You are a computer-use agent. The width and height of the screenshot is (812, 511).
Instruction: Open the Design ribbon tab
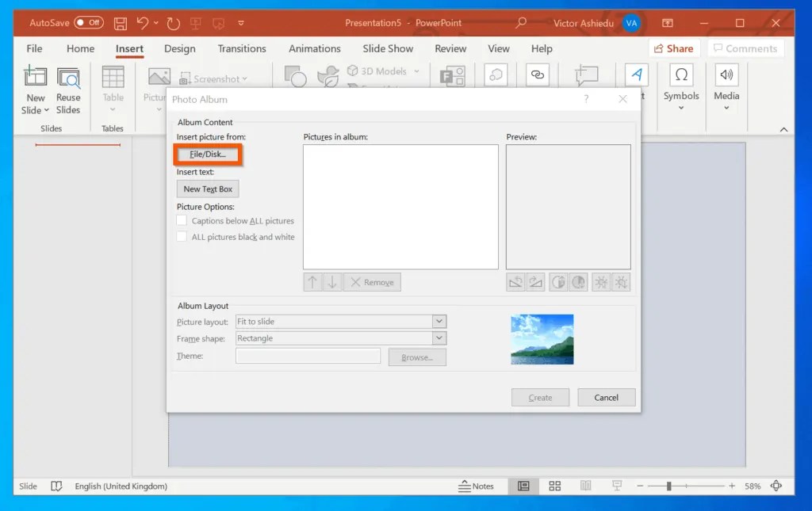[179, 48]
